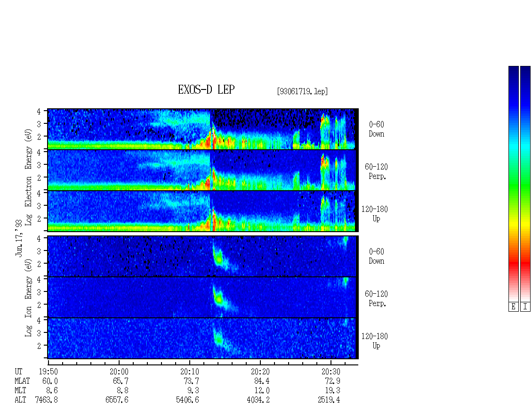Click the electron panel's 120-180 Up label
Viewport: 532px width, 412px height.
click(375, 214)
